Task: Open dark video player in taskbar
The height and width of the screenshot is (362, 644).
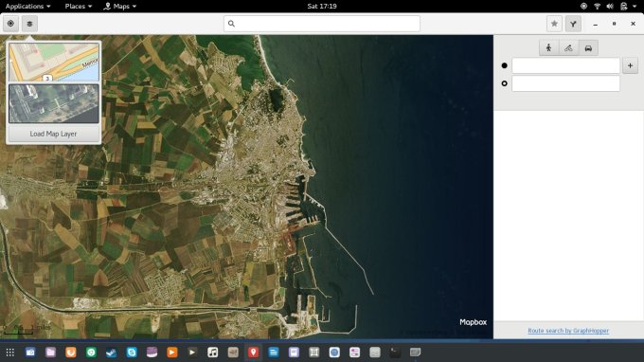Action: click(192, 353)
